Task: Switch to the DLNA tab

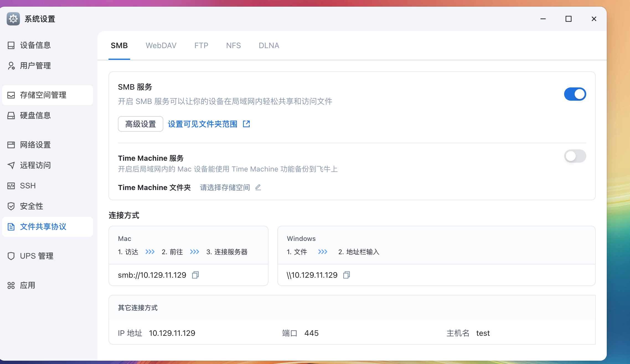Action: (x=269, y=45)
